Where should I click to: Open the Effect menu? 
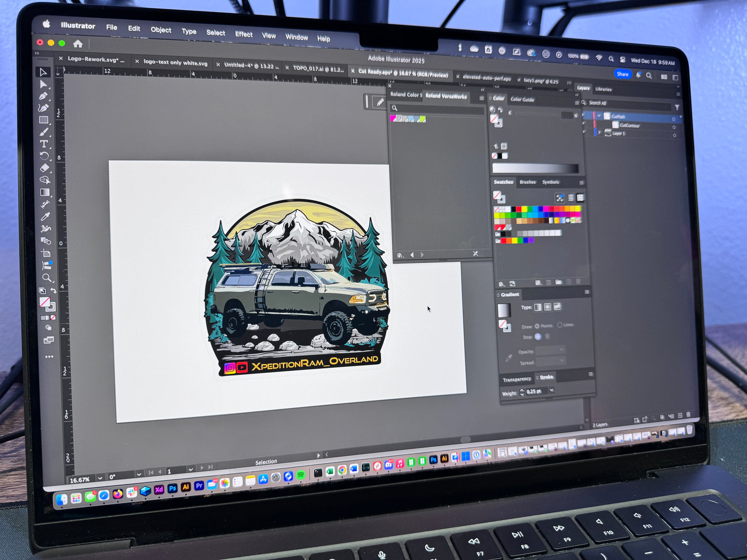click(244, 34)
